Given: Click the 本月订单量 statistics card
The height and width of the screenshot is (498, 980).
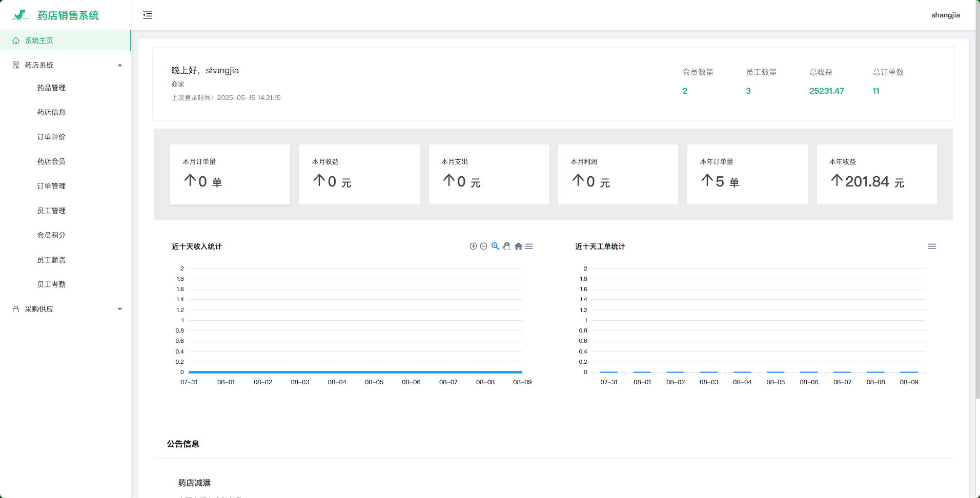Looking at the screenshot, I should (x=230, y=174).
